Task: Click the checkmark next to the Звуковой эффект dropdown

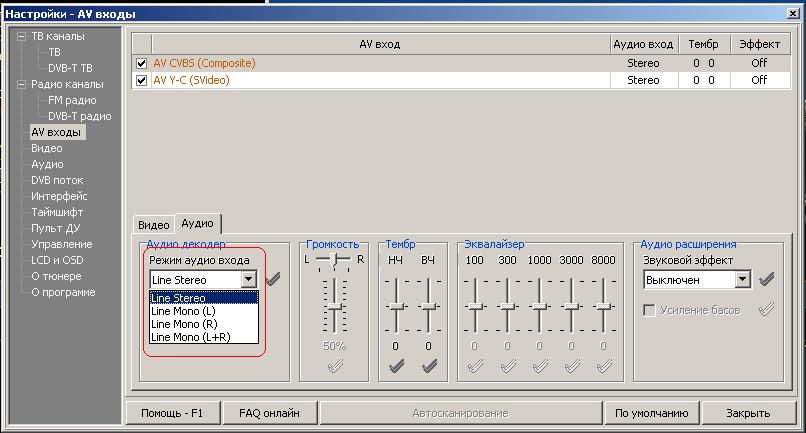Action: coord(767,280)
